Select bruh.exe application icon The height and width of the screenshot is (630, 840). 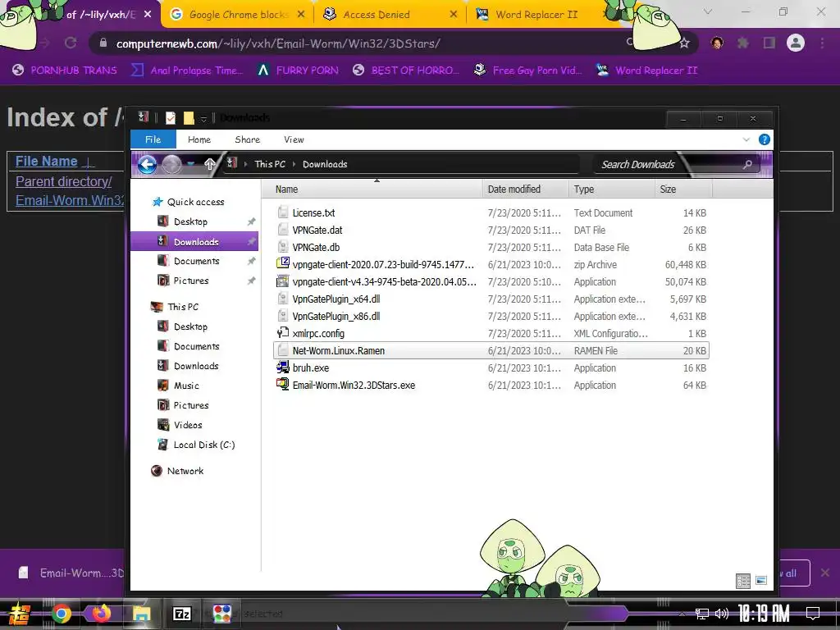pyautogui.click(x=283, y=367)
